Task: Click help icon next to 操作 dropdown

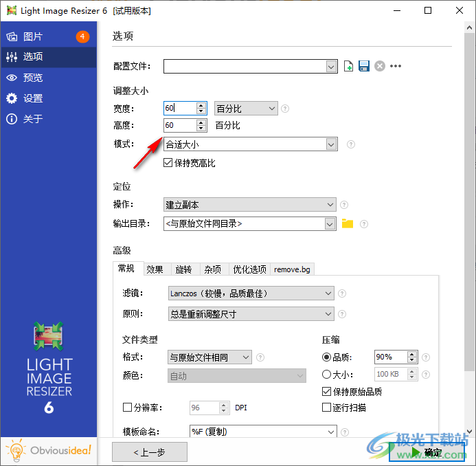Action: tap(343, 205)
